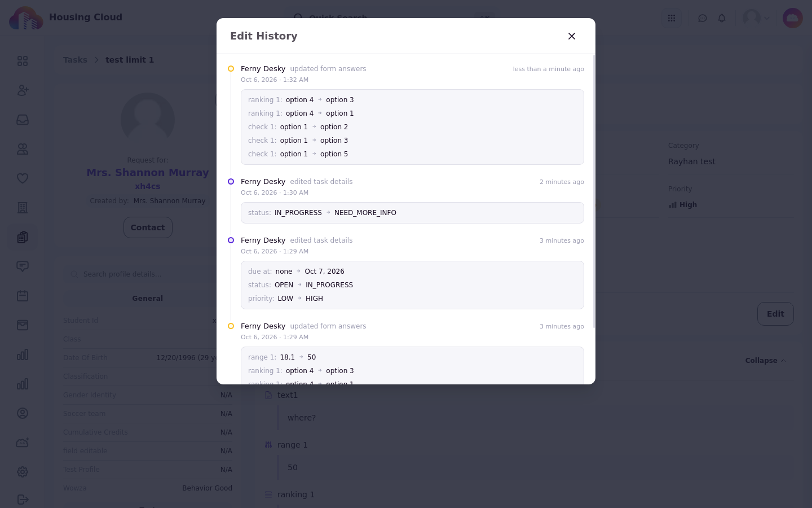Click the purple marker of the 1:30 AM entry
Screen dimensions: 812x508
click(231, 182)
